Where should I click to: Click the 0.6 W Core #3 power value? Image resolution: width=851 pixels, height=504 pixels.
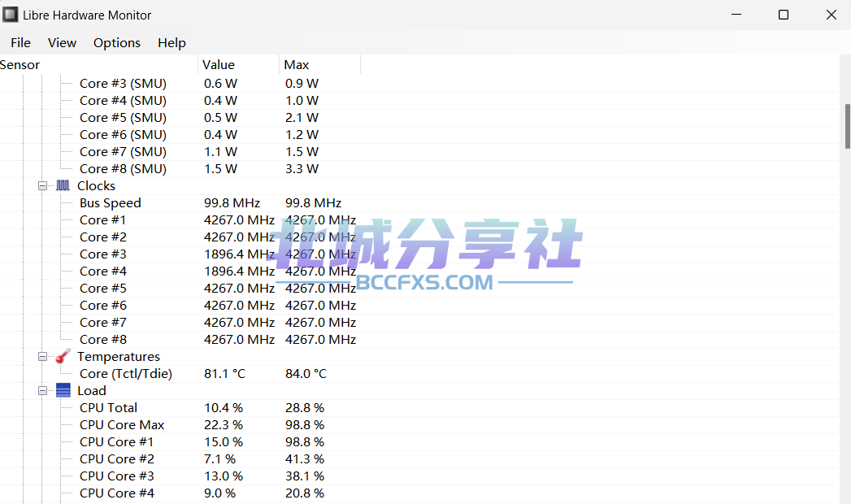[221, 84]
